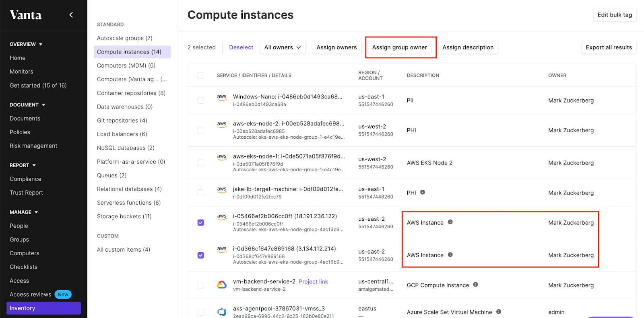644x318 pixels.
Task: Check the aws-eks-node-1 row checkbox
Action: click(x=201, y=163)
